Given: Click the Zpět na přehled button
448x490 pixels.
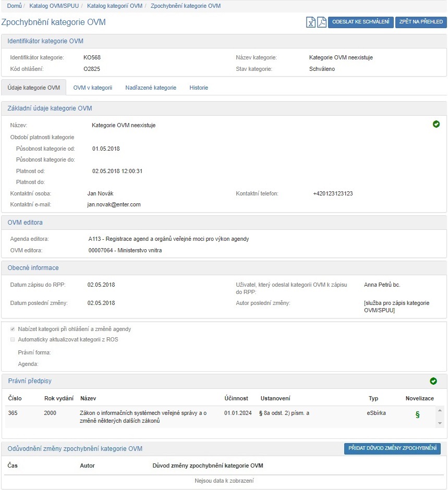Looking at the screenshot, I should point(420,22).
